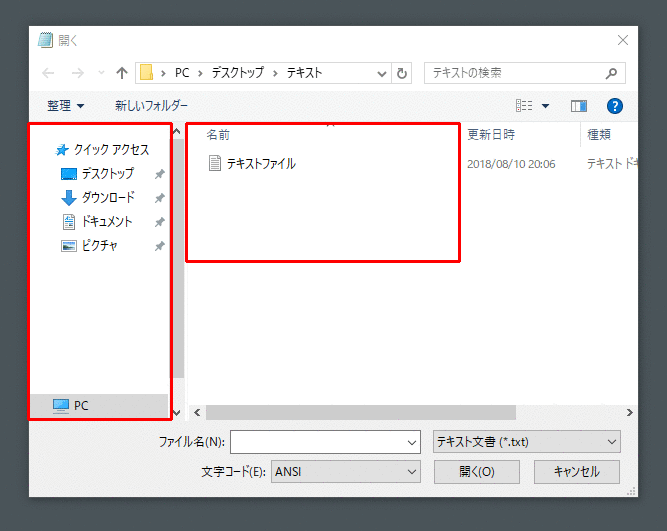Image resolution: width=667 pixels, height=531 pixels.
Task: Open the ダウンロード folder in quick access
Action: [x=107, y=197]
